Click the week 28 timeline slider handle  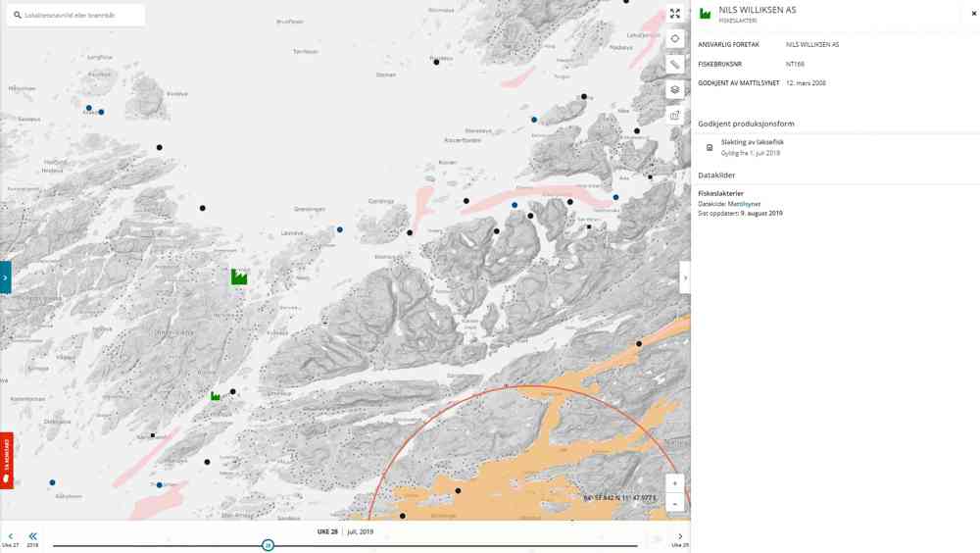click(x=268, y=545)
